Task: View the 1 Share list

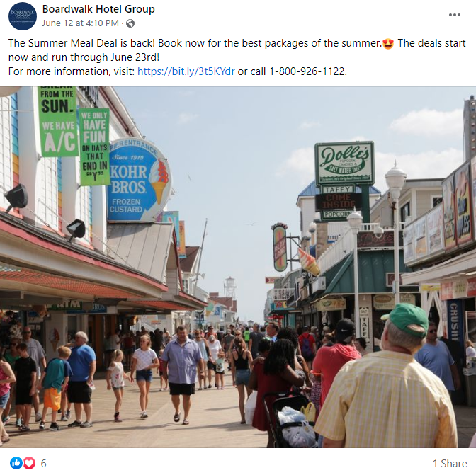Action: pyautogui.click(x=450, y=464)
